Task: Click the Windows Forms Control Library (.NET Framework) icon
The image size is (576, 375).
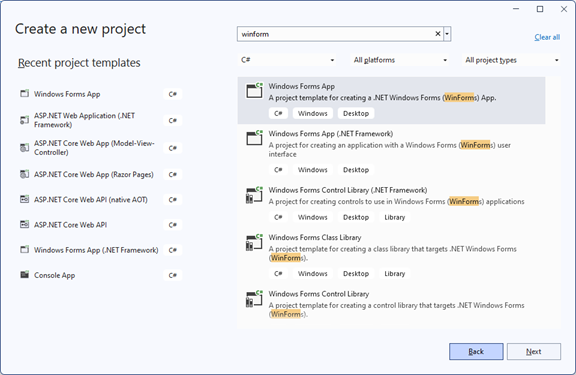Action: click(x=254, y=195)
